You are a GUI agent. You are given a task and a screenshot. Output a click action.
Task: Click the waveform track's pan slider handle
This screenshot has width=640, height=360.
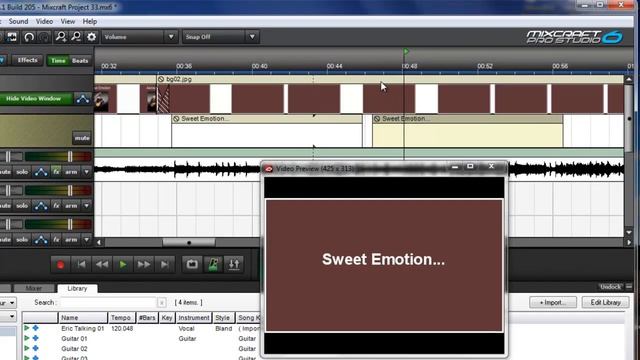[x=8, y=156]
